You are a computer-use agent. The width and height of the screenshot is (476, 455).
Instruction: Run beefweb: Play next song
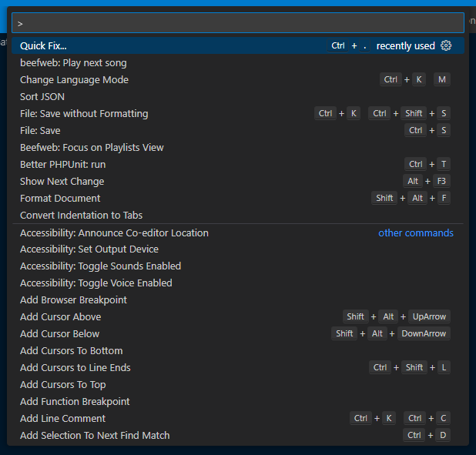tap(73, 63)
